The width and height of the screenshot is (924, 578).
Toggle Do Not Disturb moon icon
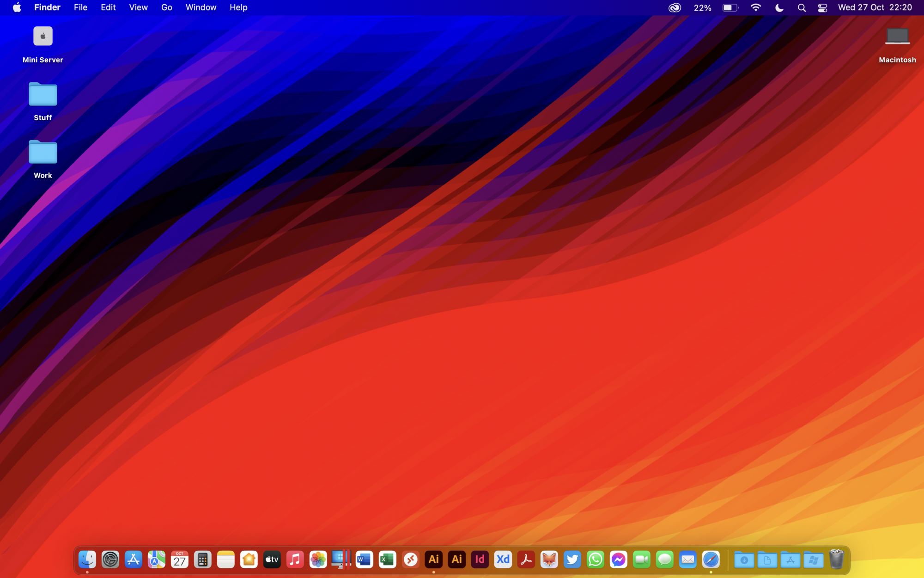[x=779, y=7]
